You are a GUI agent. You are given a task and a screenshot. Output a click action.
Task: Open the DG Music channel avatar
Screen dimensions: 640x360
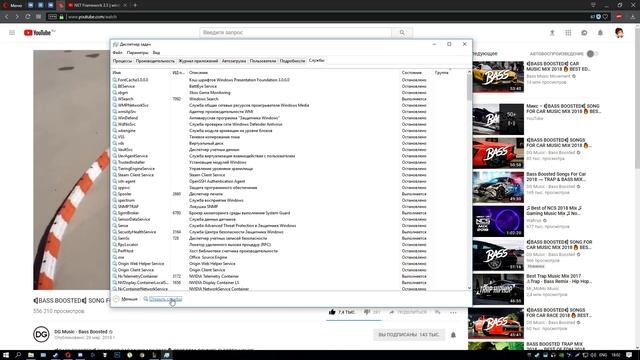tap(41, 334)
